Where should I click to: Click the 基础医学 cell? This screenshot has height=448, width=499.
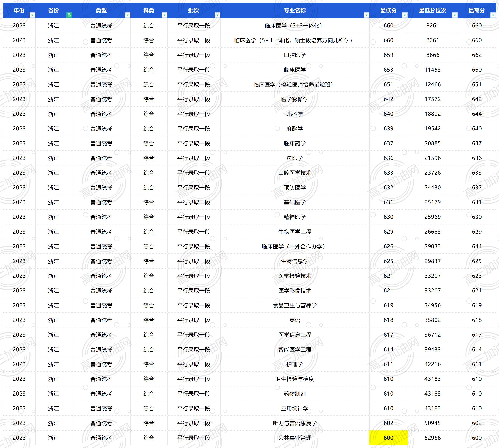(295, 202)
